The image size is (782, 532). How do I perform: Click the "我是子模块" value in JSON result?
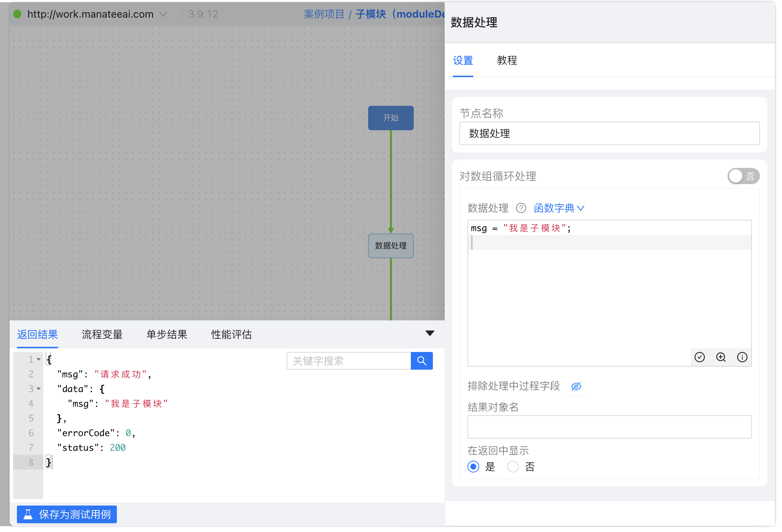coord(136,404)
